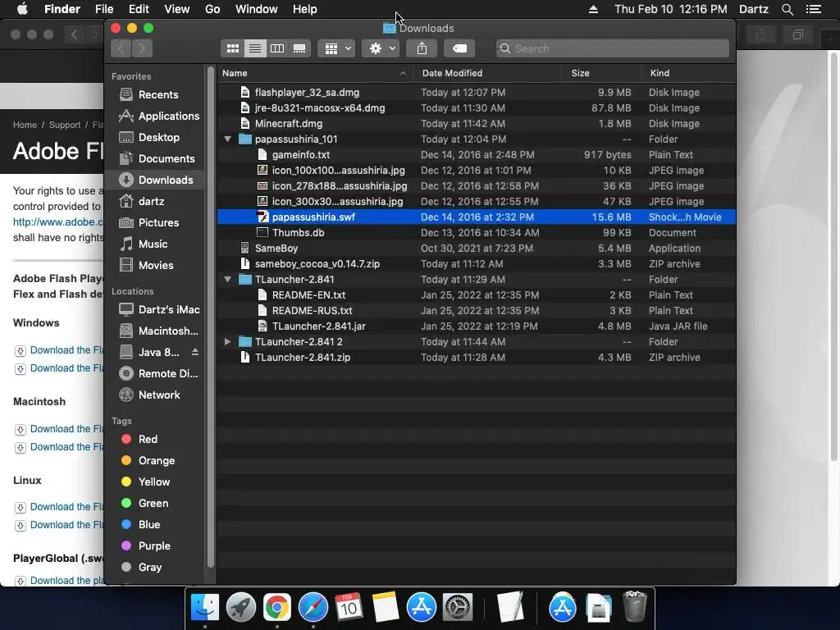This screenshot has height=630, width=840.
Task: Switch Finder to gallery view
Action: click(299, 48)
